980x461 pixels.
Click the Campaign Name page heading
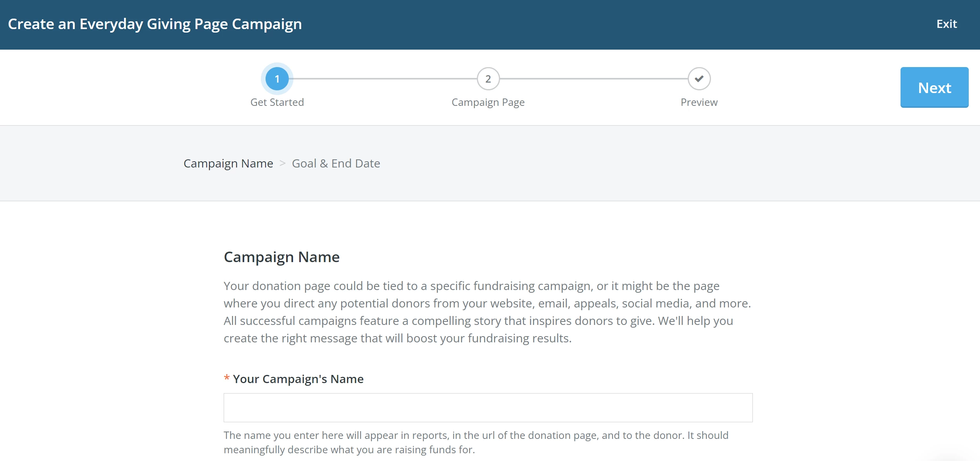(x=281, y=257)
